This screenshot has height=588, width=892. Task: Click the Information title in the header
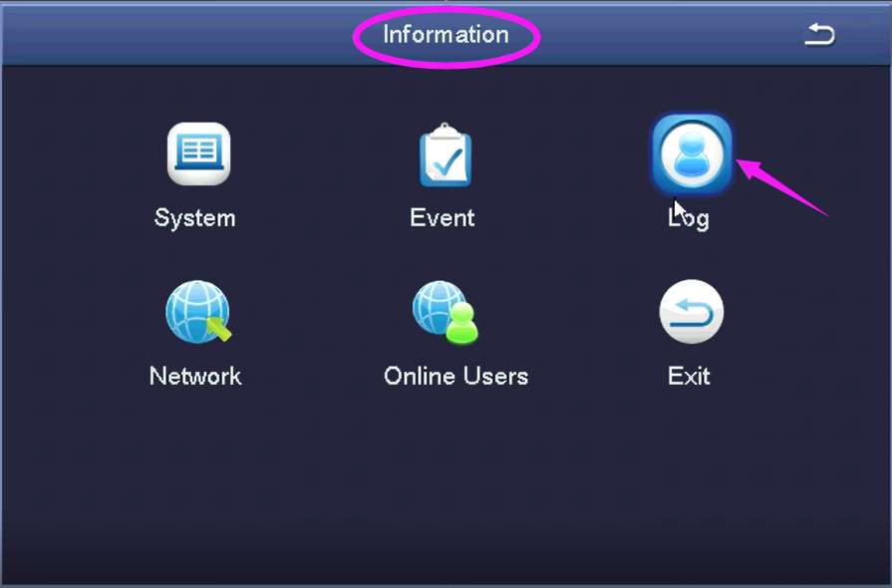[446, 35]
